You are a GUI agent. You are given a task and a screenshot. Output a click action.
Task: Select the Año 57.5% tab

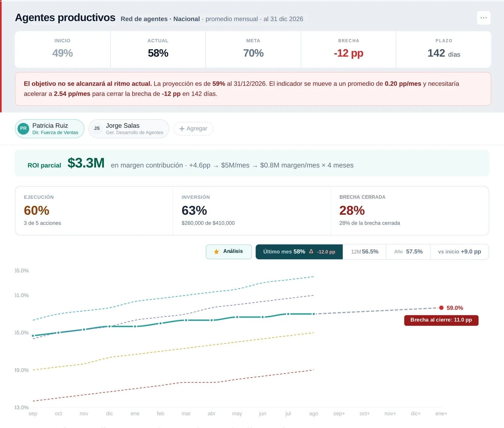point(408,252)
